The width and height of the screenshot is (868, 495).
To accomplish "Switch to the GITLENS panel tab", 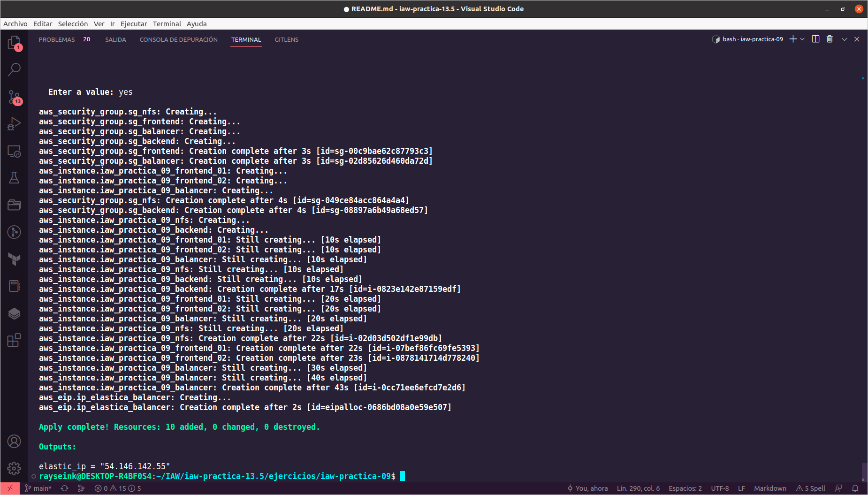I will tap(286, 39).
